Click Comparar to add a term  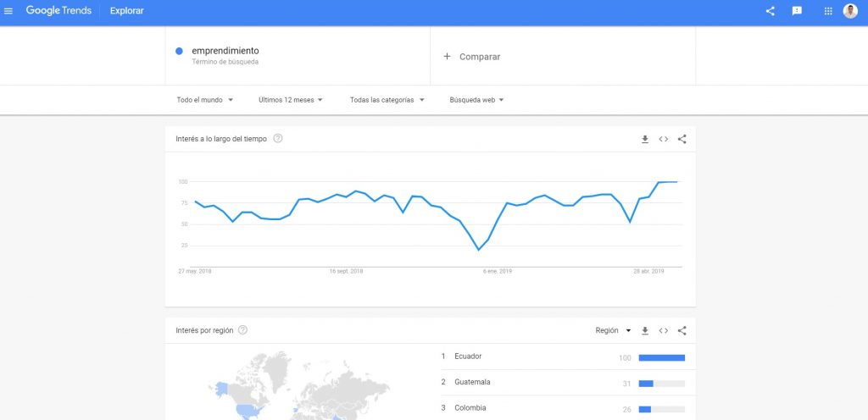tap(472, 57)
